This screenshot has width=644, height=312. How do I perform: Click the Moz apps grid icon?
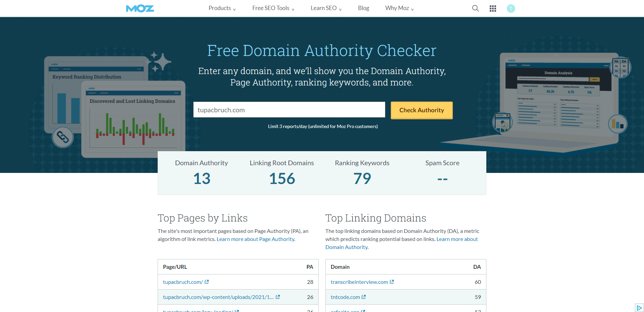tap(493, 8)
